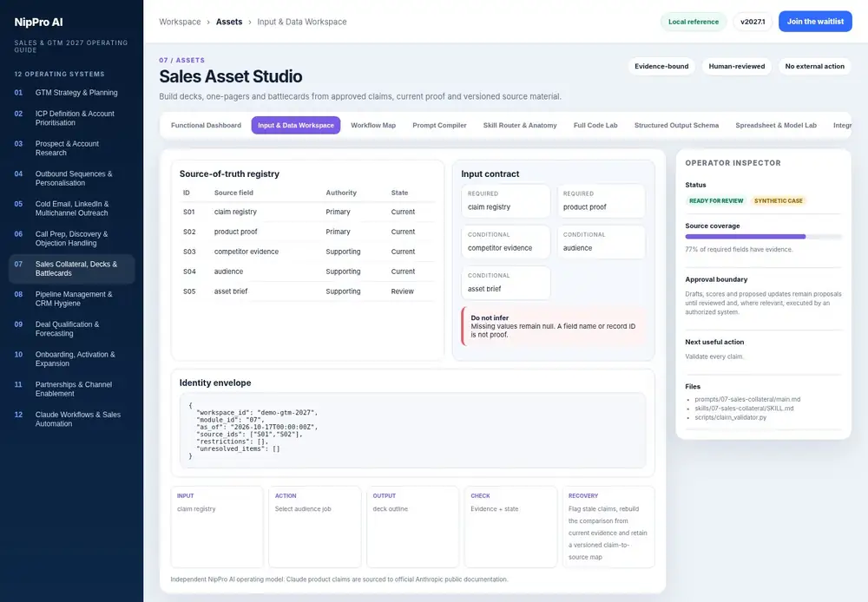Click the Human-reviewed badge
Screen dimensions: 868x602
(736, 67)
